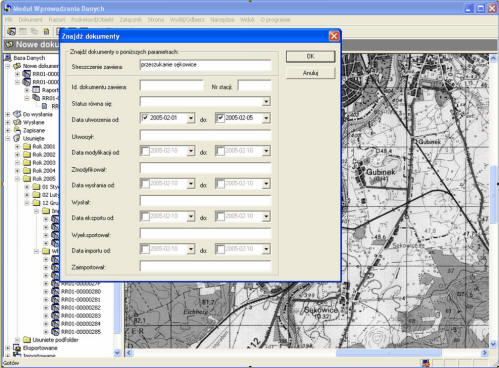This screenshot has height=368, width=499.
Task: Open the Strona menu
Action: [x=156, y=20]
